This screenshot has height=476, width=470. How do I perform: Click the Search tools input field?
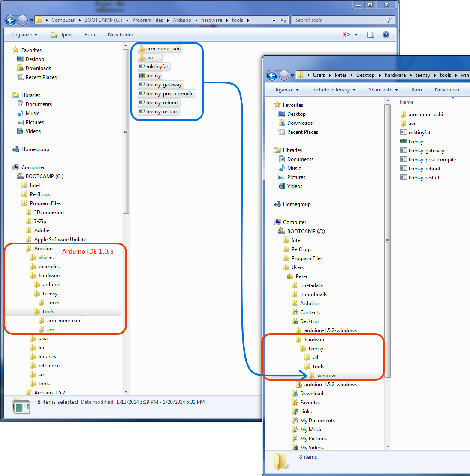click(339, 20)
